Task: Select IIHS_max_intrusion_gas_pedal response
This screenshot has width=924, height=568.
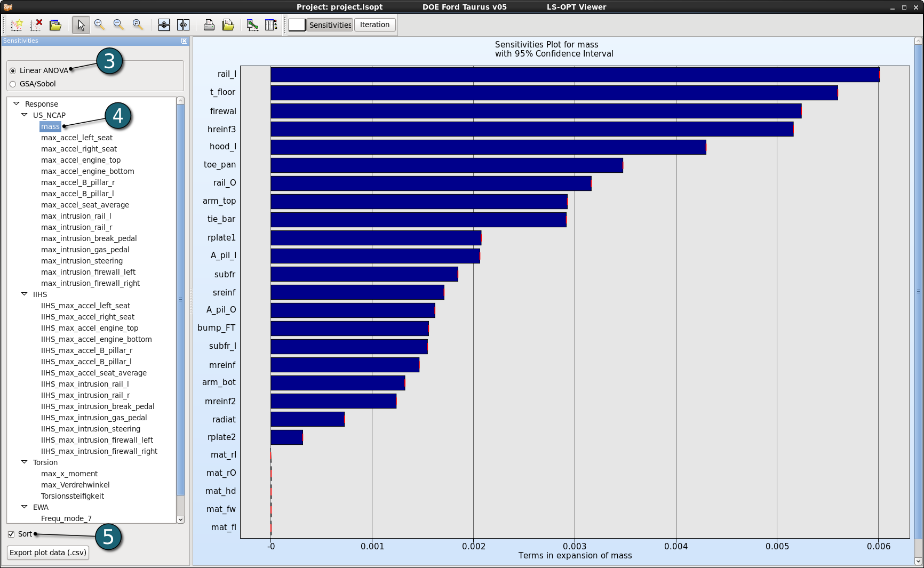Action: [94, 418]
